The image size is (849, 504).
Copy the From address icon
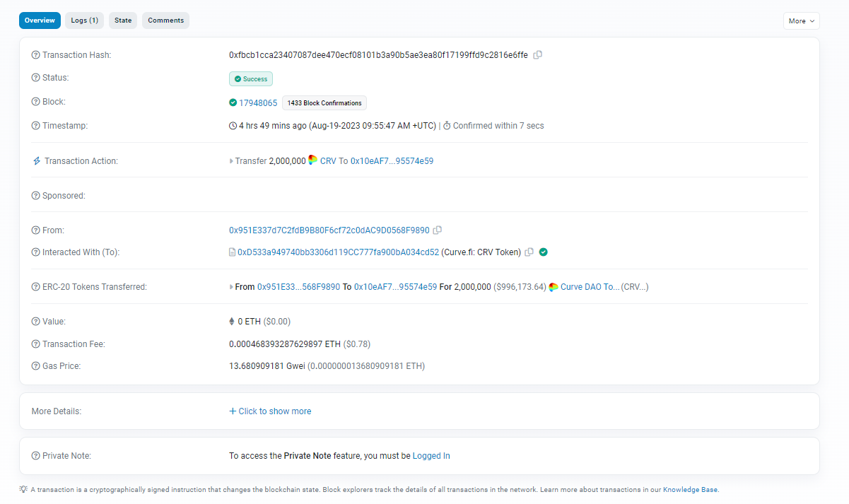point(438,230)
